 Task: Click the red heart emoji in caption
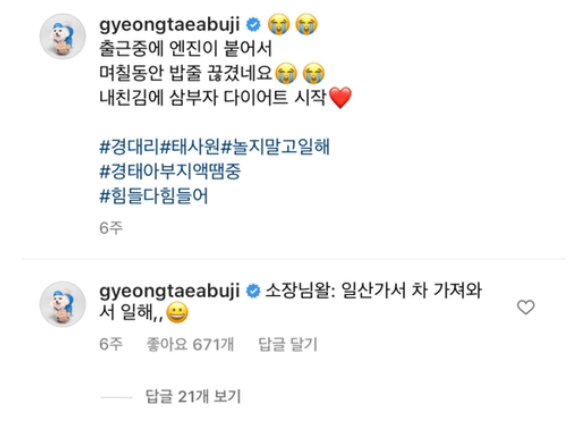pyautogui.click(x=340, y=98)
